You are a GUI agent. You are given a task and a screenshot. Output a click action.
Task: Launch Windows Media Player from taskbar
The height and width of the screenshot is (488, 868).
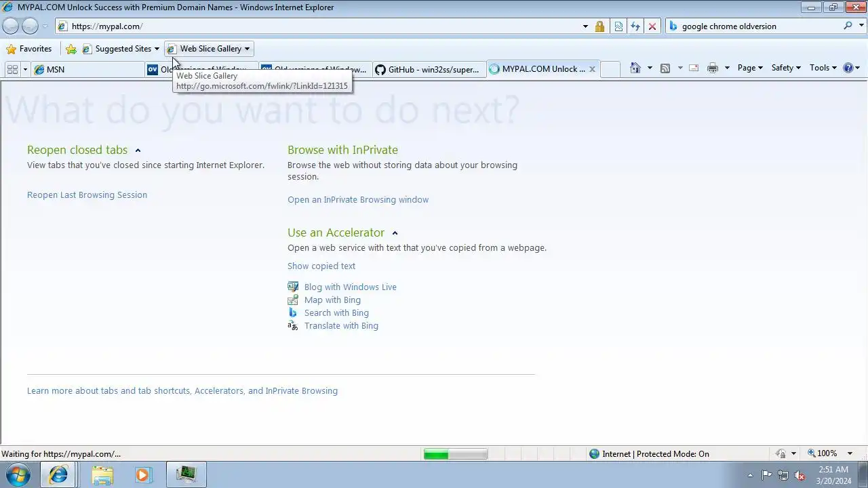click(143, 475)
